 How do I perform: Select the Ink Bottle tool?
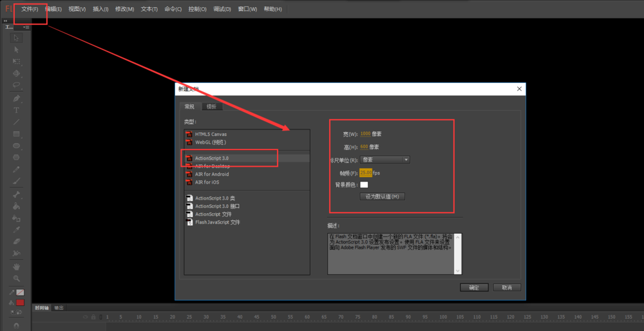[17, 218]
